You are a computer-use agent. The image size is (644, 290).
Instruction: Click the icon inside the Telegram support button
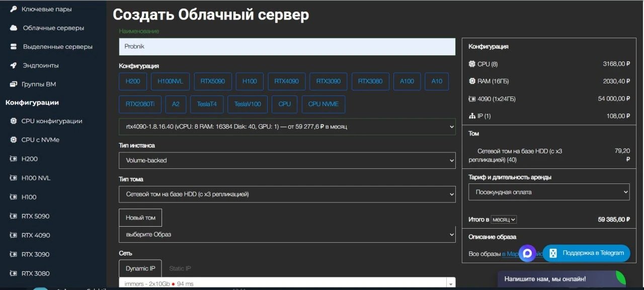(553, 253)
